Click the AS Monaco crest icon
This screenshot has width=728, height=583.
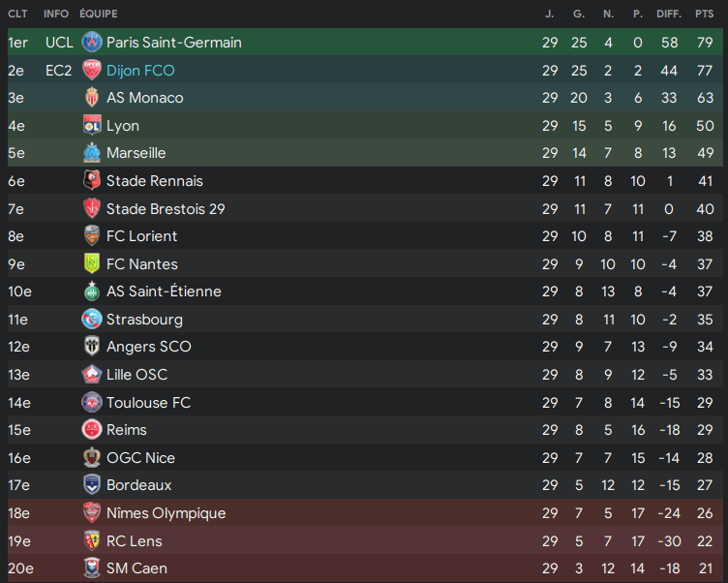point(92,98)
